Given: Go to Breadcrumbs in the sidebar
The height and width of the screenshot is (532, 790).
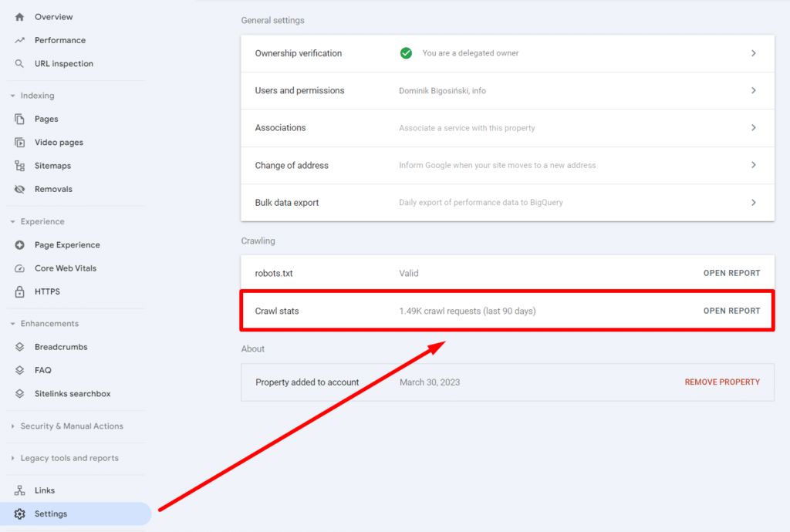Looking at the screenshot, I should [61, 347].
